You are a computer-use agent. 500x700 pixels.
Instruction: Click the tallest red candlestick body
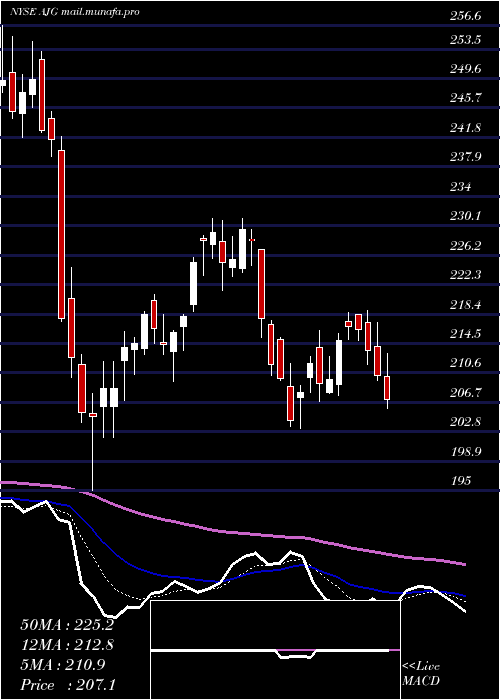[62, 234]
